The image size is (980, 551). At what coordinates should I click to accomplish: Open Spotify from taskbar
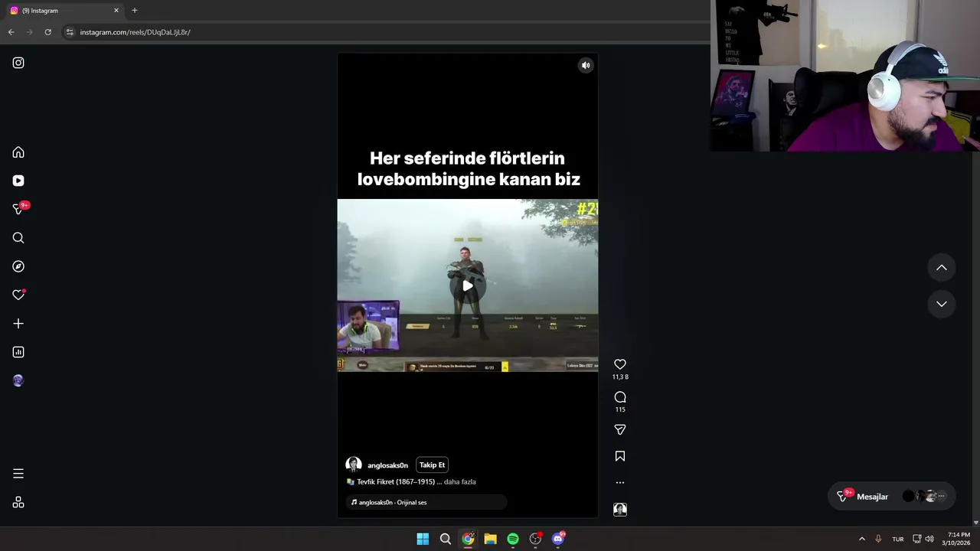tap(513, 540)
